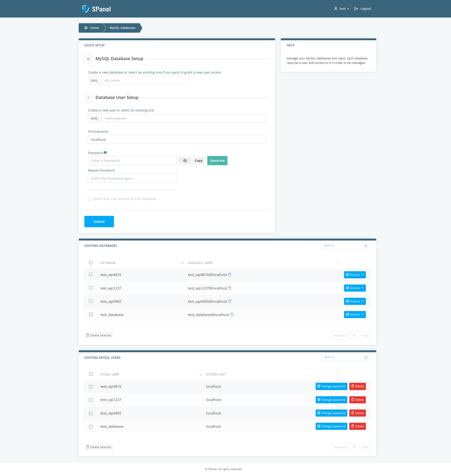Click the info icon next to Password

tap(106, 152)
